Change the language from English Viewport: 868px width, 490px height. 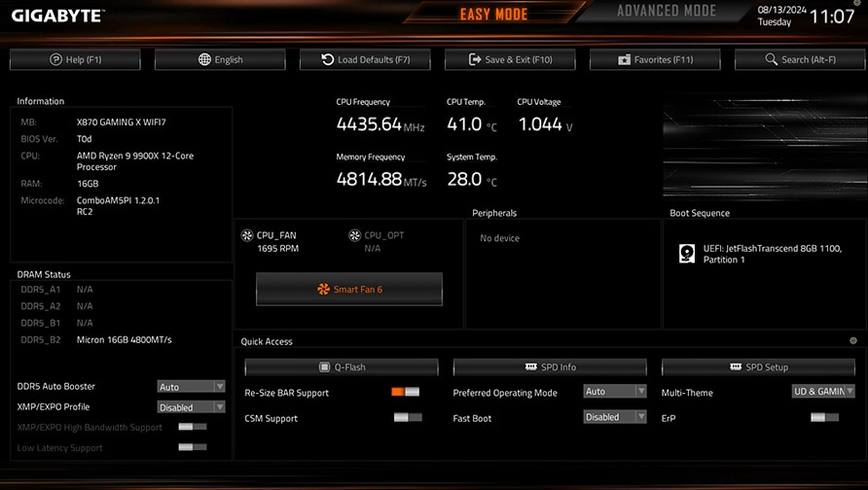coord(220,59)
